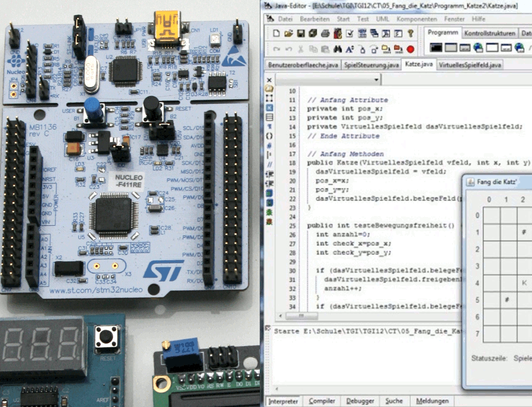Click the Print icon in toolbar
Image resolution: width=532 pixels, height=407 pixels.
pos(325,33)
